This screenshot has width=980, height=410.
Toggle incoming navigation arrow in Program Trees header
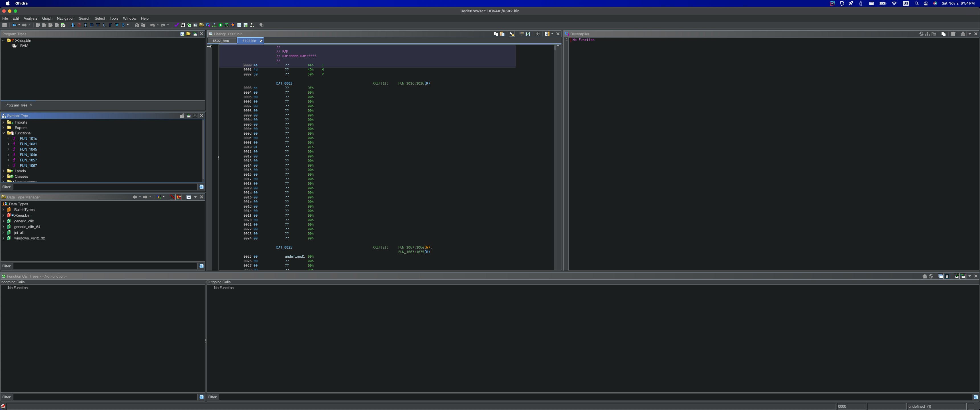(195, 34)
